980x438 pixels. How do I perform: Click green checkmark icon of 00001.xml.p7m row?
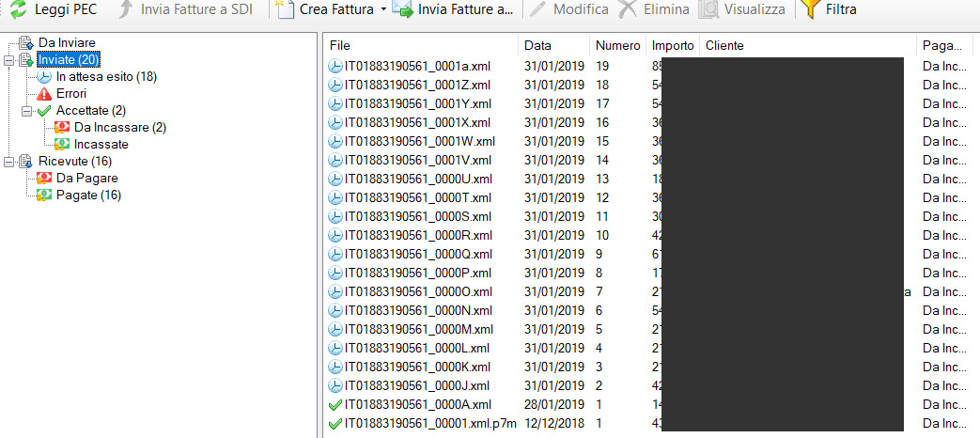pyautogui.click(x=335, y=423)
